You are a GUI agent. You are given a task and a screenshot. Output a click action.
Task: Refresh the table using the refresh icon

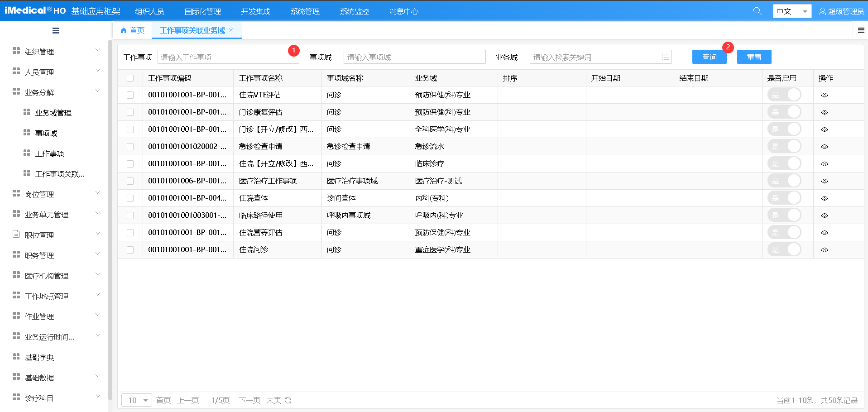click(x=288, y=400)
